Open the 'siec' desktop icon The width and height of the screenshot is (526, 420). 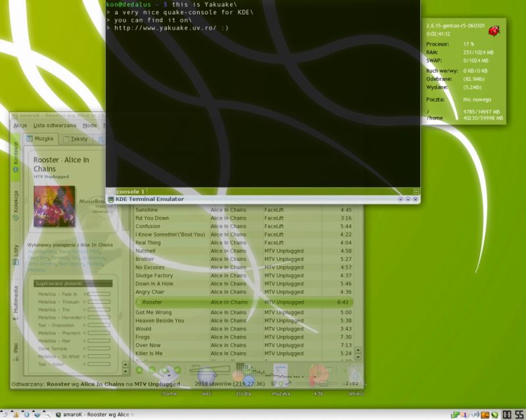pyautogui.click(x=206, y=383)
